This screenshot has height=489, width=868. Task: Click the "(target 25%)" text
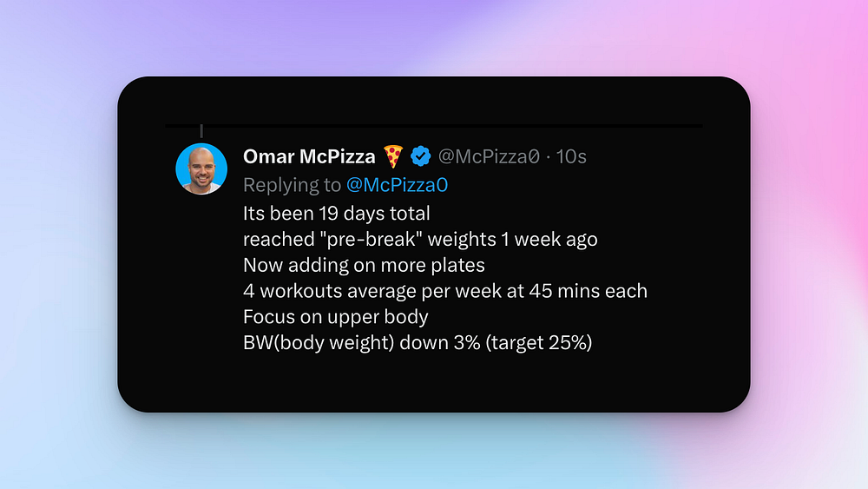pos(539,343)
